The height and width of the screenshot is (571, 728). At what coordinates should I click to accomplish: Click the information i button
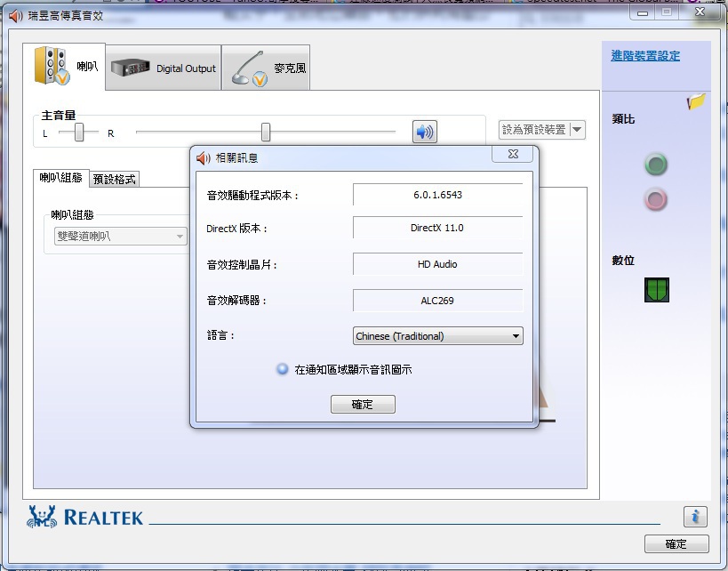tap(695, 517)
